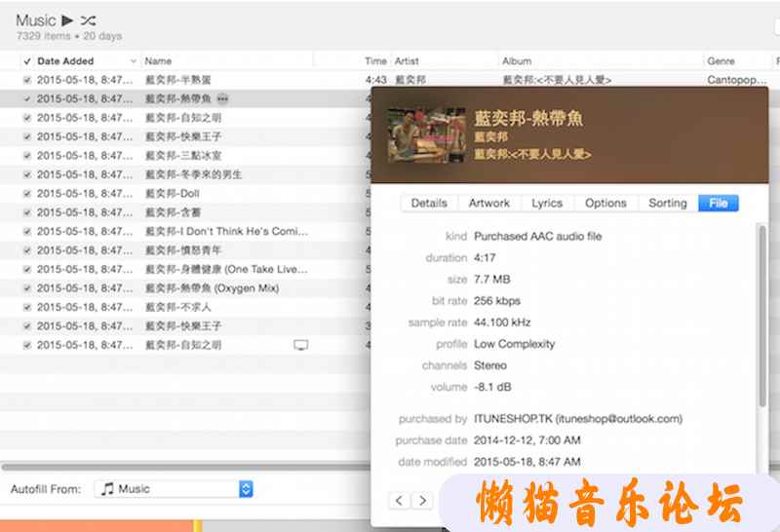The height and width of the screenshot is (532, 780).
Task: Click the 藍奕邦-熱帶魚 title in panel header
Action: pyautogui.click(x=528, y=118)
